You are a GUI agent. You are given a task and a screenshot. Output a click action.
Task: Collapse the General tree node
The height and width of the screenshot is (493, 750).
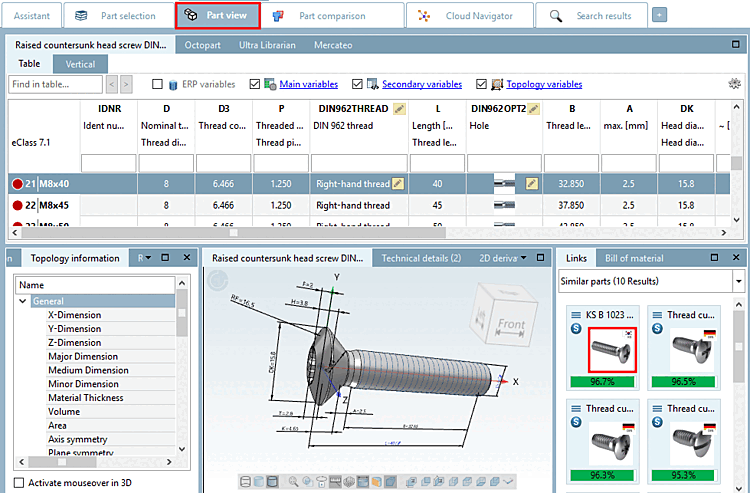pos(24,301)
